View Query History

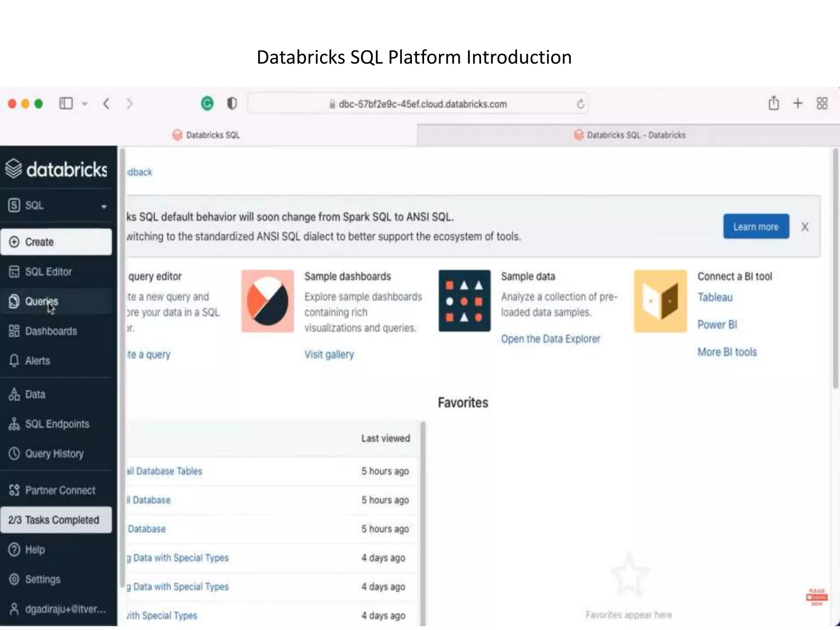point(54,454)
